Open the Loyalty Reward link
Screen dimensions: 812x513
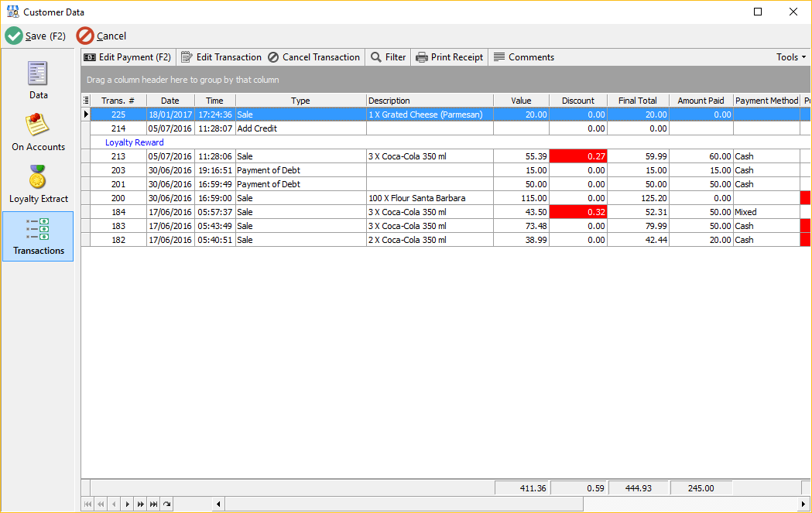[134, 142]
